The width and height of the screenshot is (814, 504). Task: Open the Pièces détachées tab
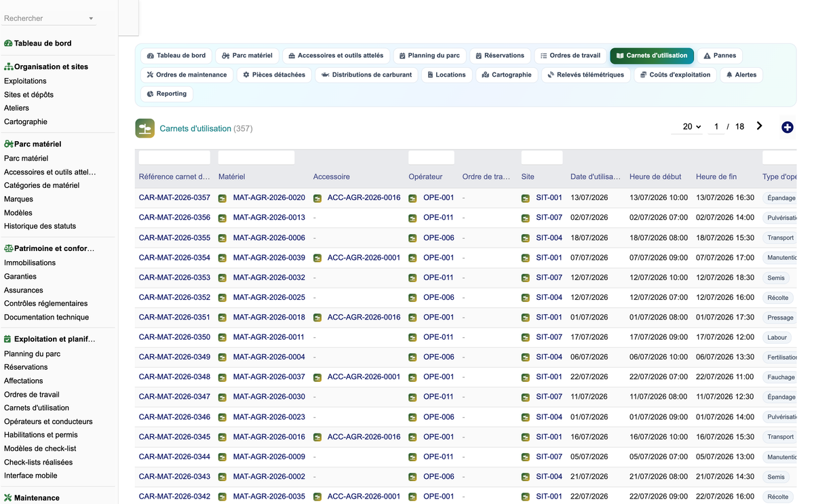[274, 75]
